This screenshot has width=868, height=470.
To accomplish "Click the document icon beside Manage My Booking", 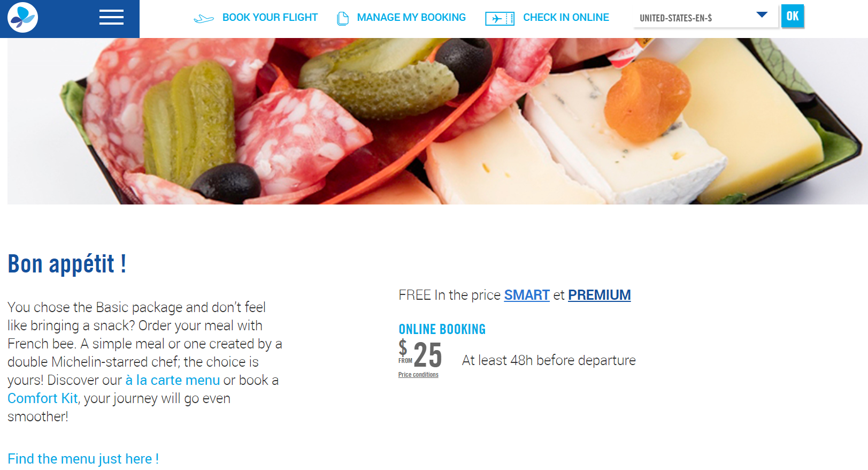I will [x=343, y=19].
